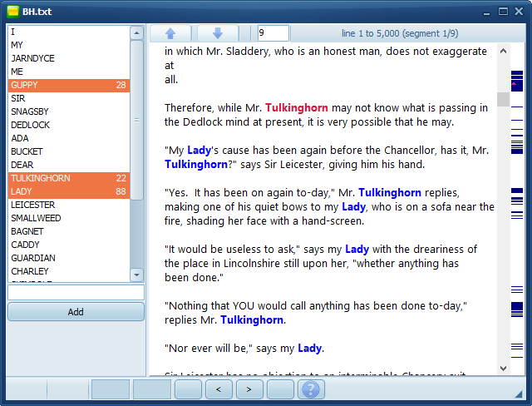
Task: Select CHARLEY in the word list
Action: tap(69, 271)
